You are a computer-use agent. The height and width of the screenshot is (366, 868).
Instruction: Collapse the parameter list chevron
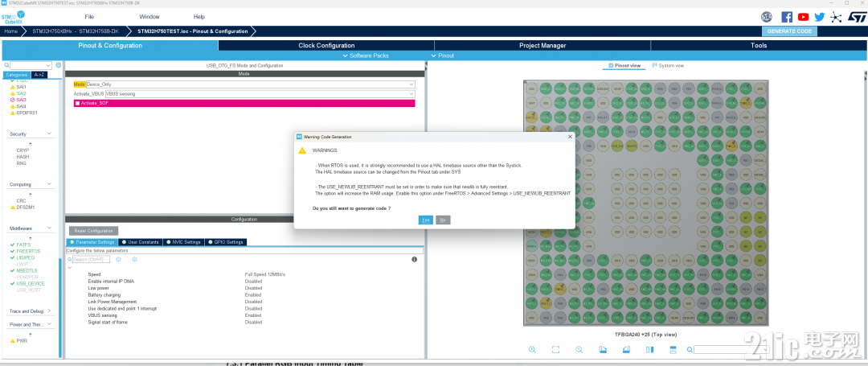point(70,267)
